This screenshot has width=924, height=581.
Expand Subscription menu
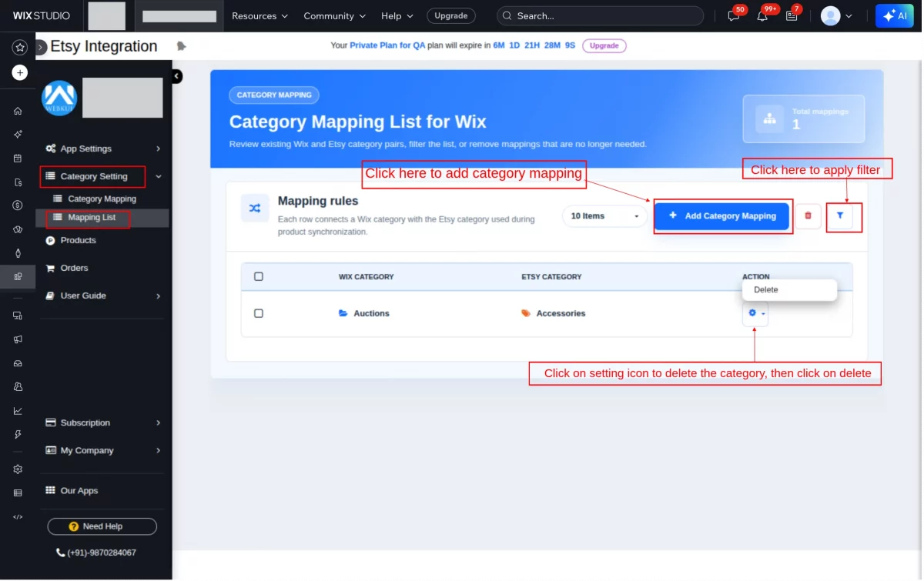(x=103, y=422)
